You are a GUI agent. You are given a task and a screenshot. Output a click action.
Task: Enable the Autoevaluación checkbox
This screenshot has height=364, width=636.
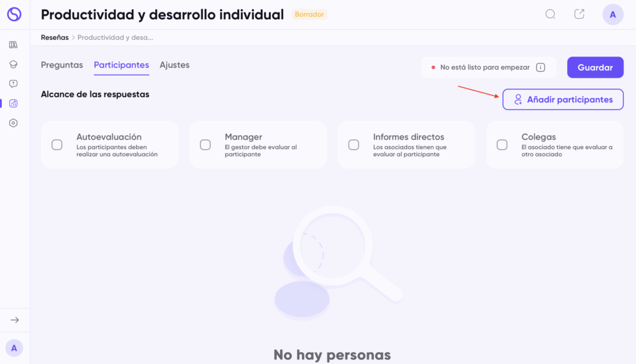(57, 145)
